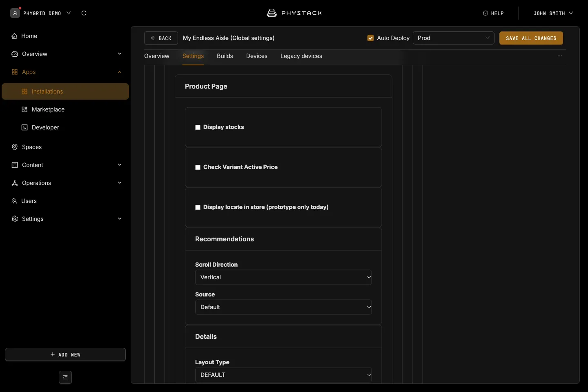This screenshot has width=588, height=392.
Task: Click the Operations icon in the sidebar
Action: point(15,183)
